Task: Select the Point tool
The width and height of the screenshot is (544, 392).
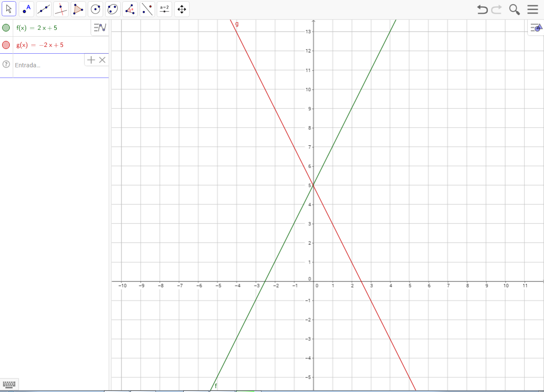Action: (x=26, y=9)
